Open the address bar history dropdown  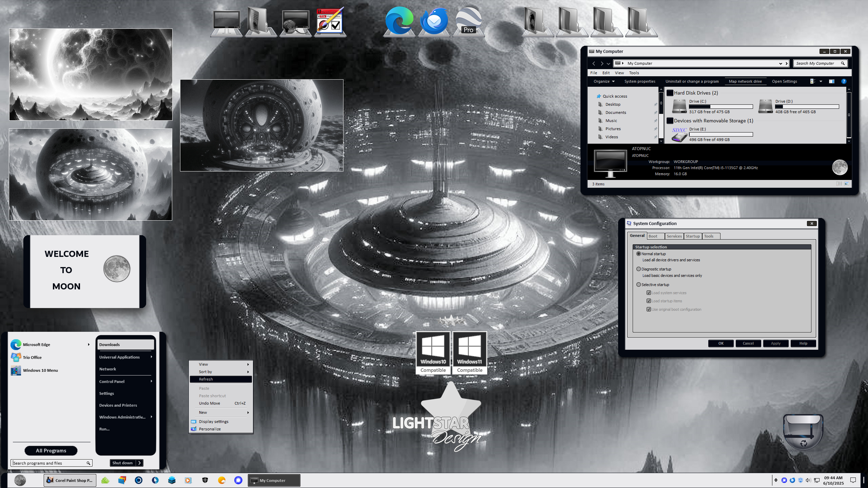pos(781,63)
